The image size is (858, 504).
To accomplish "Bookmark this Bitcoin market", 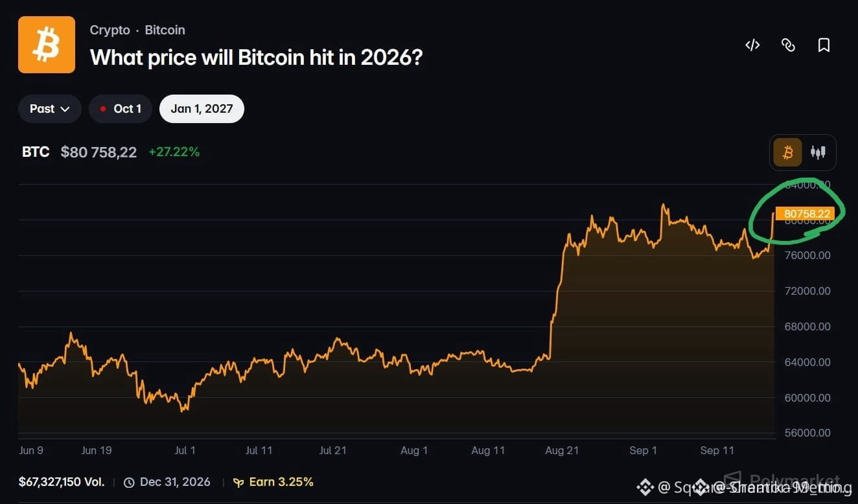I will tap(824, 45).
